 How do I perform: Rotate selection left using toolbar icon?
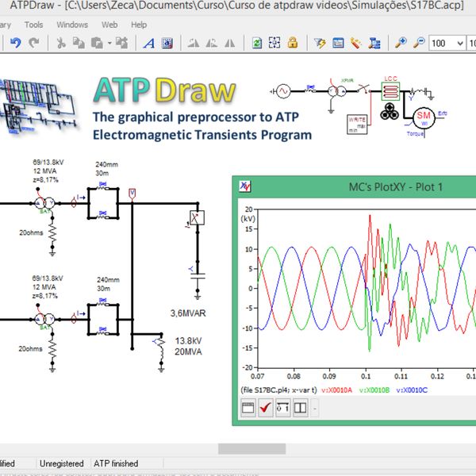click(193, 43)
